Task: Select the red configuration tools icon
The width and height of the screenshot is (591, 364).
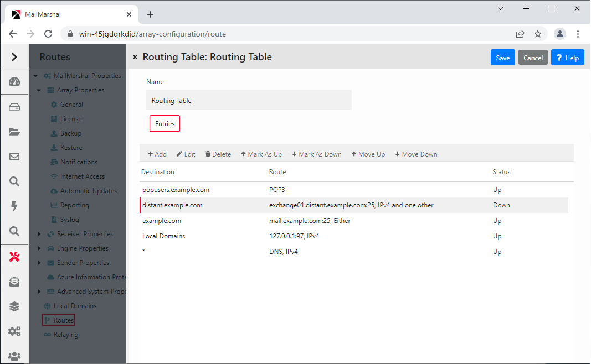Action: (14, 256)
